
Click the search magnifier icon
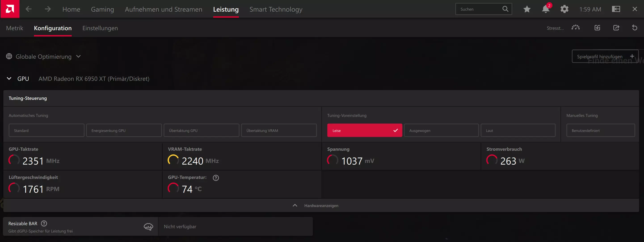click(505, 9)
